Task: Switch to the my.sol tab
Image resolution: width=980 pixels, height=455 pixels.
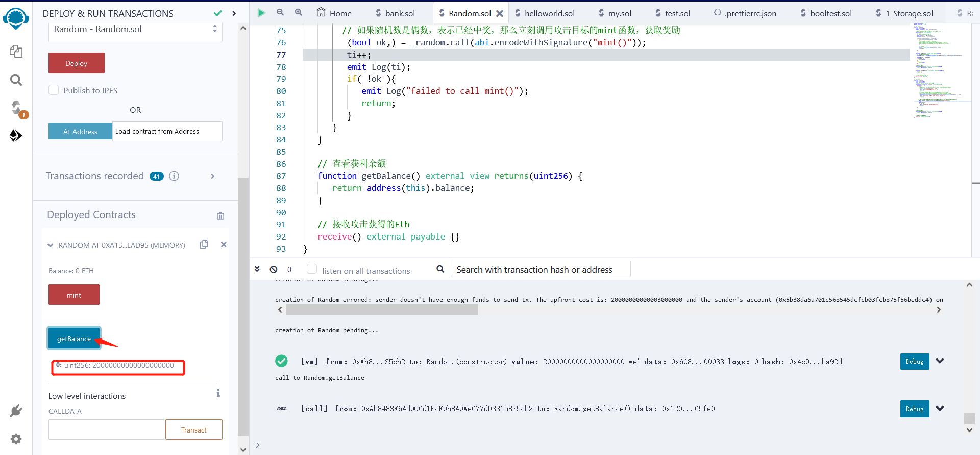Action: coord(615,13)
